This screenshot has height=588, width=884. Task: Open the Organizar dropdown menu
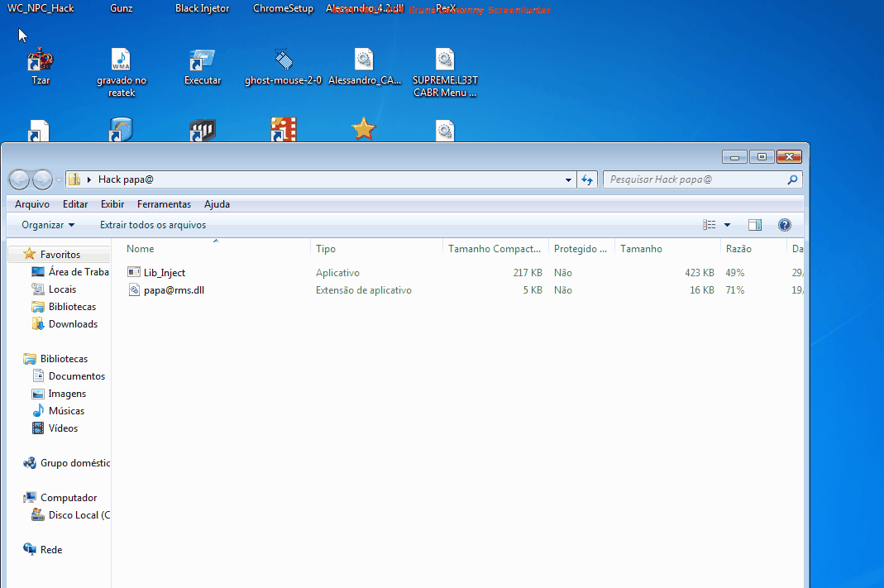(x=47, y=224)
